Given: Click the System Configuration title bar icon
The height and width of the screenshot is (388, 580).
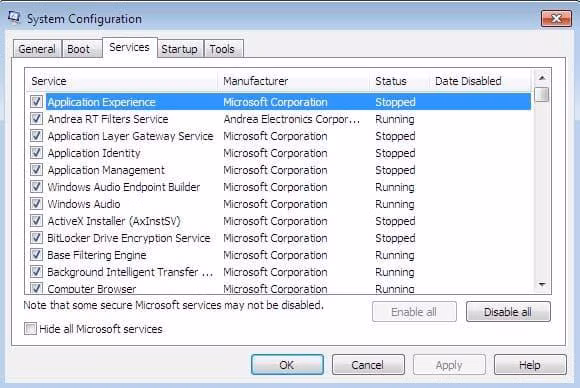Looking at the screenshot, I should tap(14, 18).
